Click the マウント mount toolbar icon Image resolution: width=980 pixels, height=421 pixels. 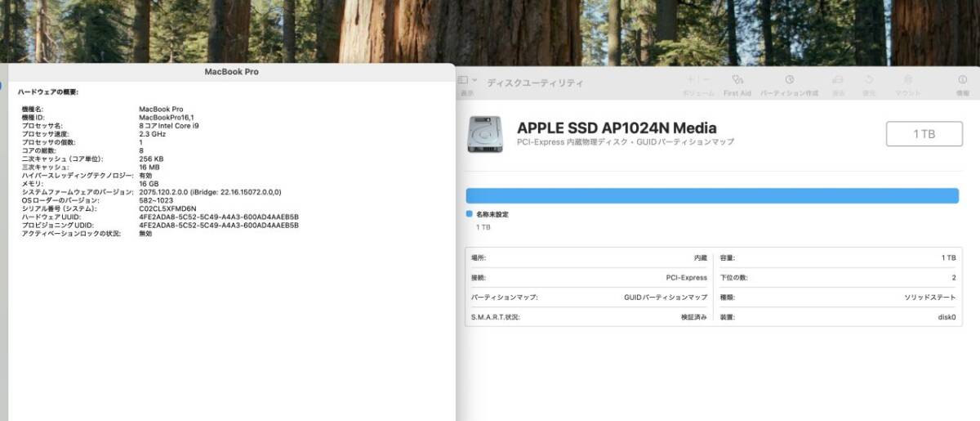pos(908,80)
